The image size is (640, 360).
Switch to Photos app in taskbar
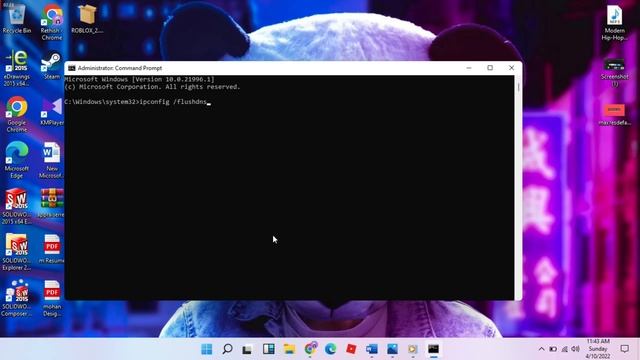[x=392, y=349]
